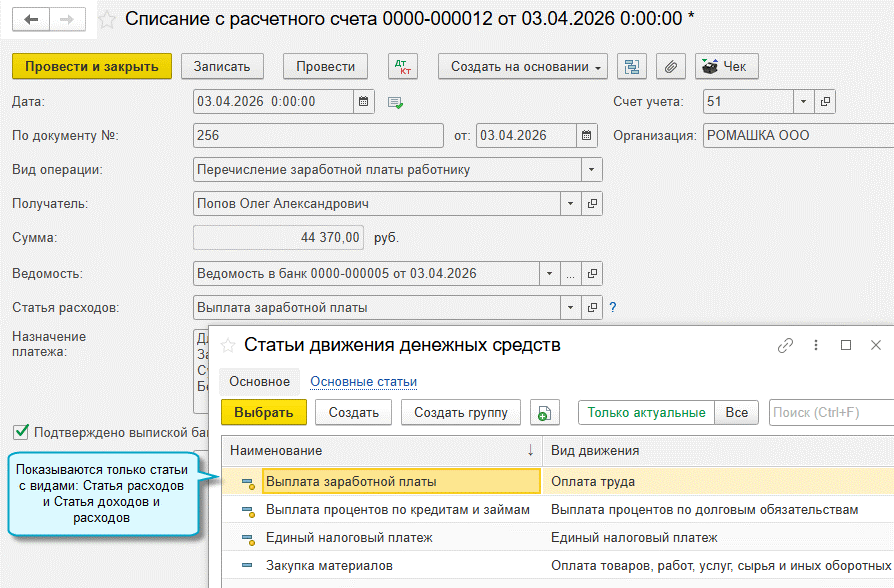Viewport: 894px width, 588px height.
Task: Open the document structure icon
Action: [x=632, y=67]
